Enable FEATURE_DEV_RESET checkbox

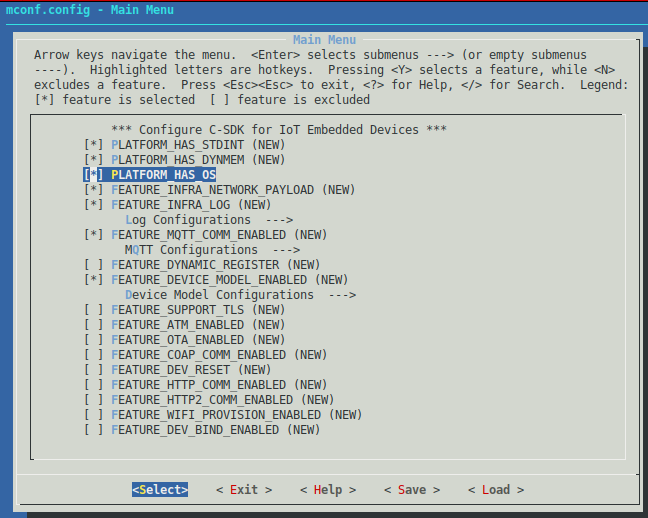pos(93,370)
